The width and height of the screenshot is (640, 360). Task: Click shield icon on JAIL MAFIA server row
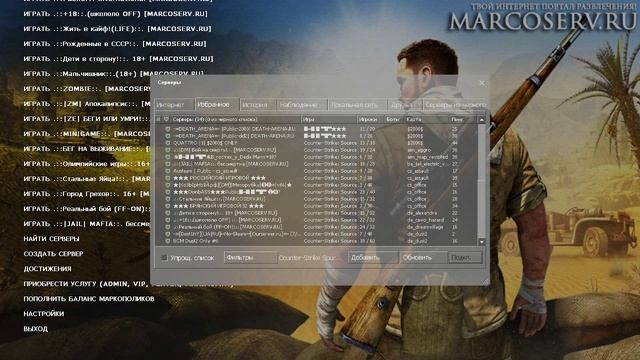pyautogui.click(x=168, y=164)
